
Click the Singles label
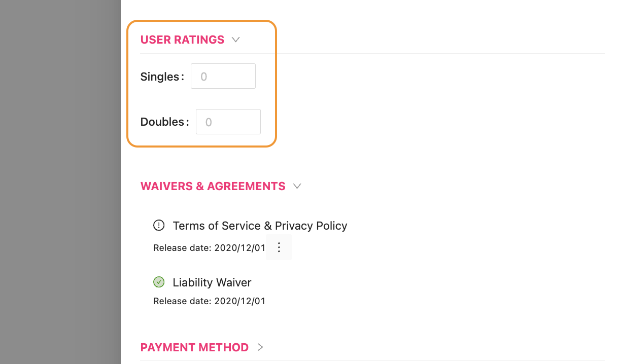click(160, 77)
